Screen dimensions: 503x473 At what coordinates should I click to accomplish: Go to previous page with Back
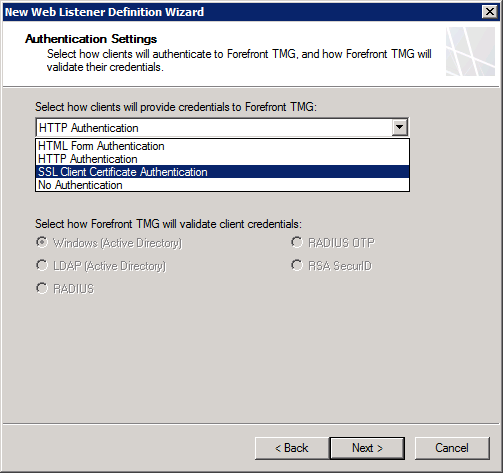point(292,448)
